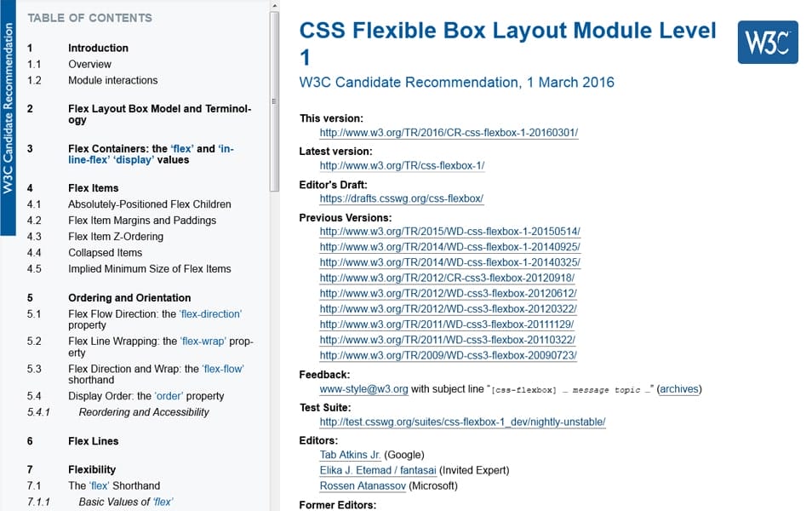Open previous version WD-css-flexbox-1-20150514
This screenshot has width=812, height=511.
point(449,232)
